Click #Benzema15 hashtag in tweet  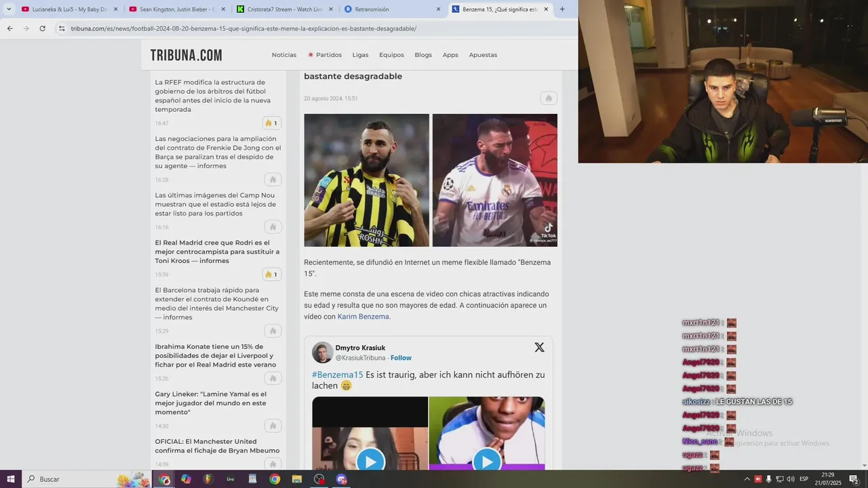(338, 375)
